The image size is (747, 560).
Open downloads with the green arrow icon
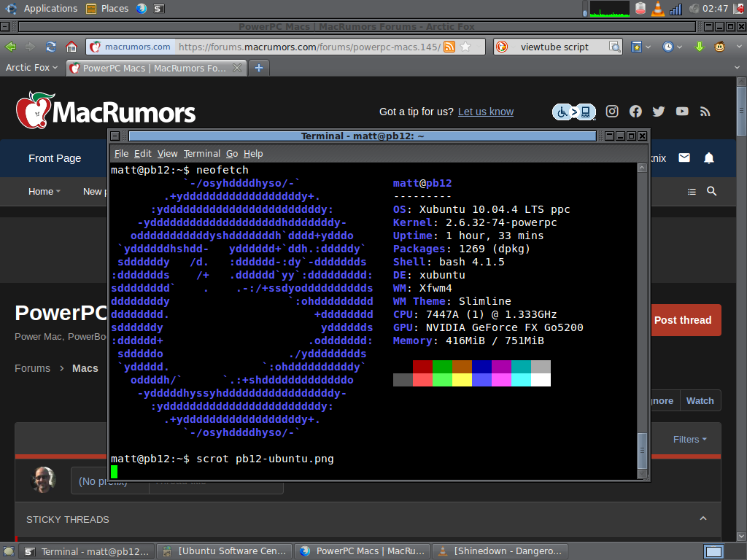(700, 47)
